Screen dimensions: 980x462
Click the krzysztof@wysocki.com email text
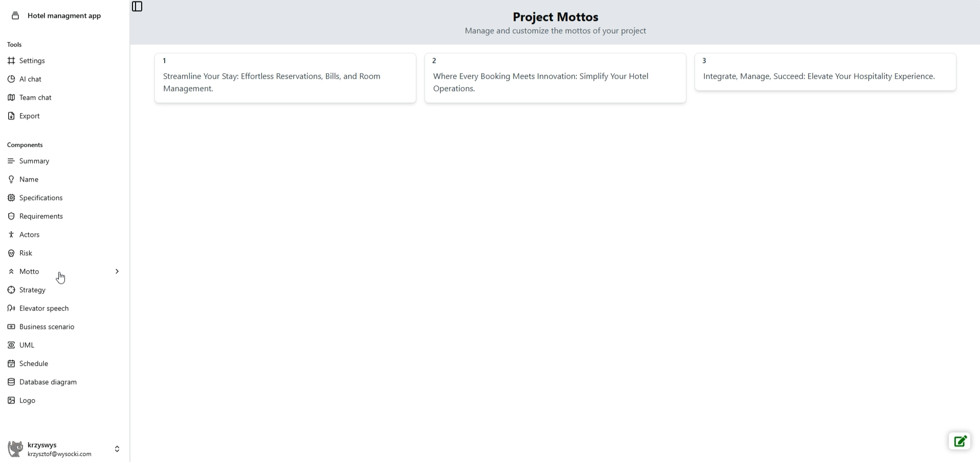pos(59,454)
